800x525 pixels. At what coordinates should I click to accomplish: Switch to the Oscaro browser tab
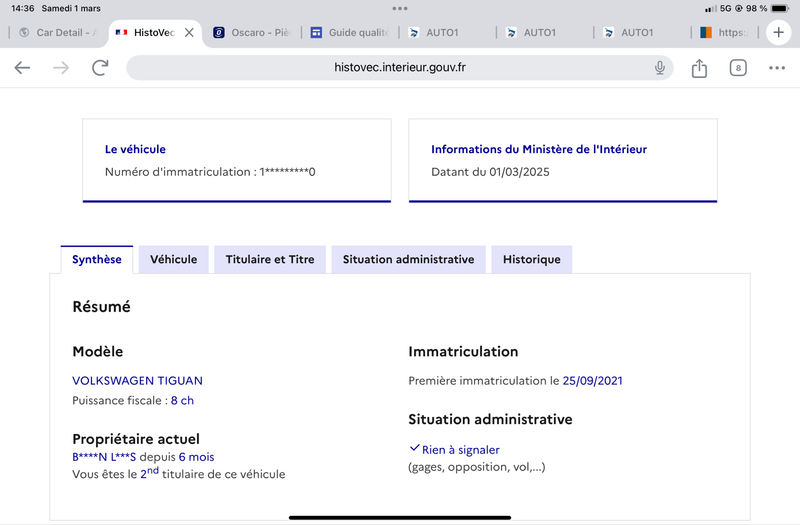[255, 33]
